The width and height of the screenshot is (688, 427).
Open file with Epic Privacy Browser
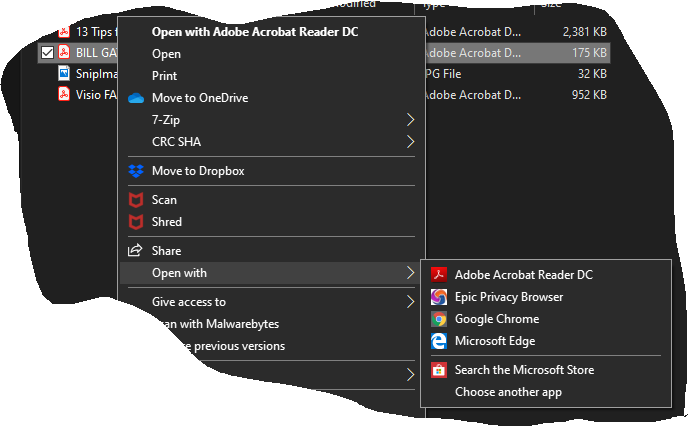point(509,297)
